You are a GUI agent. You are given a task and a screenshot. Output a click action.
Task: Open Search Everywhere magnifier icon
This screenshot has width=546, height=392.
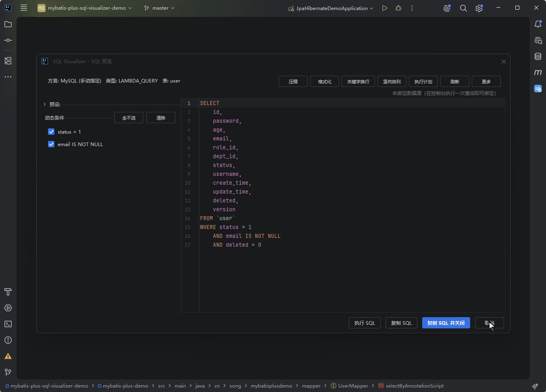coord(463,8)
